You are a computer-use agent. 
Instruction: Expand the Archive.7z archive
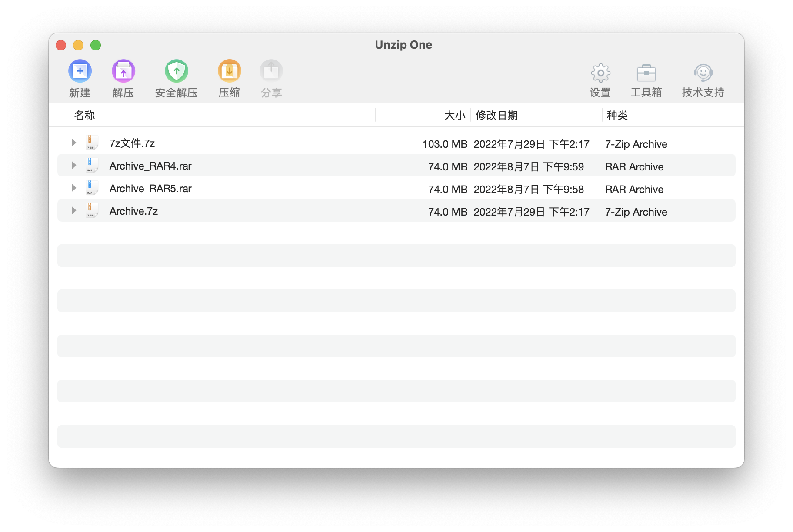(73, 210)
